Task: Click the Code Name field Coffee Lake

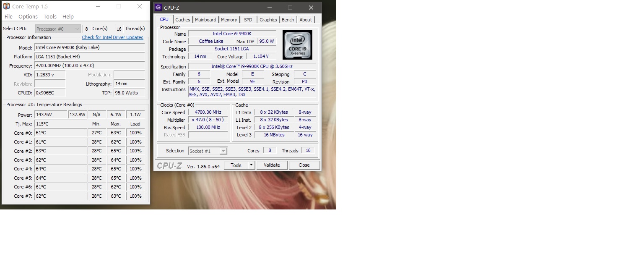Action: tap(211, 41)
